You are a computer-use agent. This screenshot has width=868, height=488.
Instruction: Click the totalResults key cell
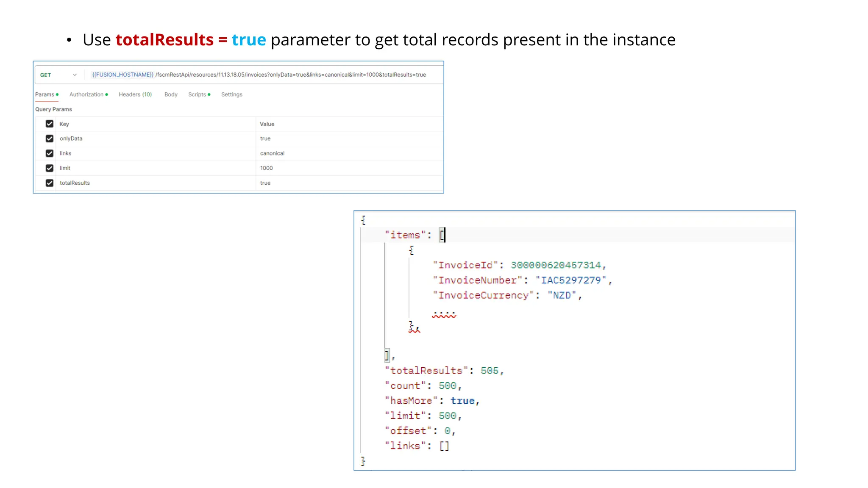(x=156, y=183)
